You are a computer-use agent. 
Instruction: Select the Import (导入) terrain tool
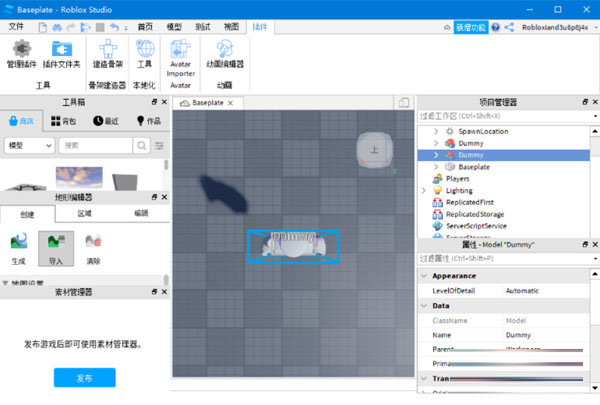point(56,249)
